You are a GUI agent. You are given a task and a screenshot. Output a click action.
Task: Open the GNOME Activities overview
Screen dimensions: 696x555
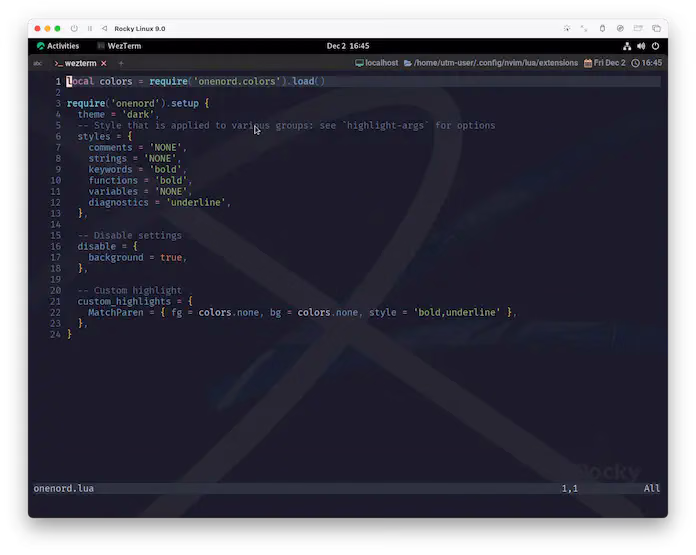click(x=58, y=46)
